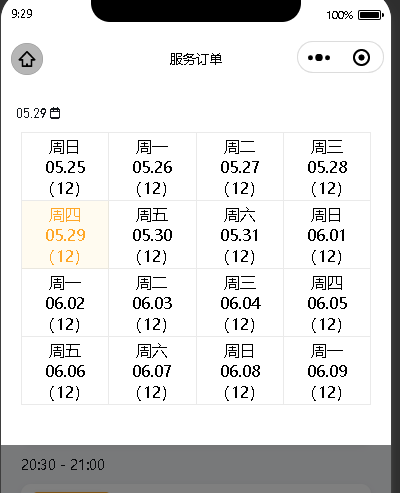Open the three-dot more options menu
Viewport: 400px width, 493px height.
click(319, 58)
